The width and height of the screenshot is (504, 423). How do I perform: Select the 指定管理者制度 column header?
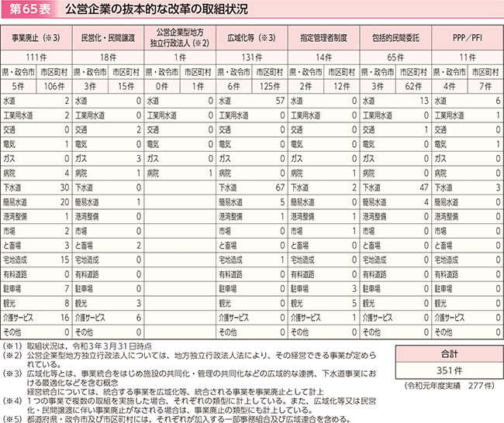tap(323, 38)
